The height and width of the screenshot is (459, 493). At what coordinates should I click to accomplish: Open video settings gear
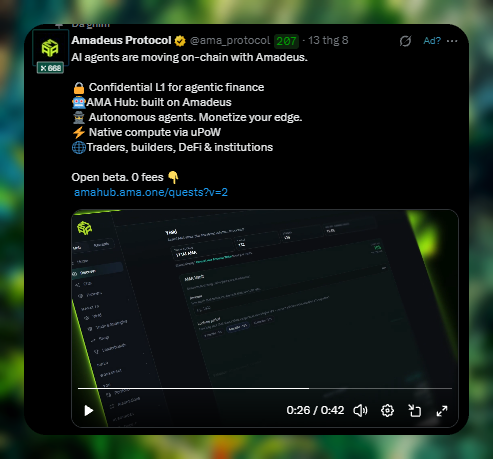point(387,411)
